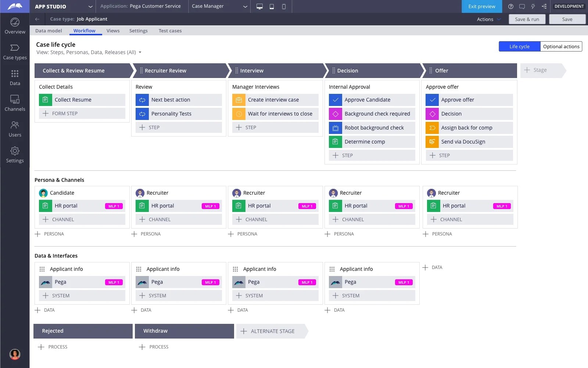Viewport: 588px width, 368px height.
Task: Open the Case types panel in the sidebar
Action: pos(15,52)
